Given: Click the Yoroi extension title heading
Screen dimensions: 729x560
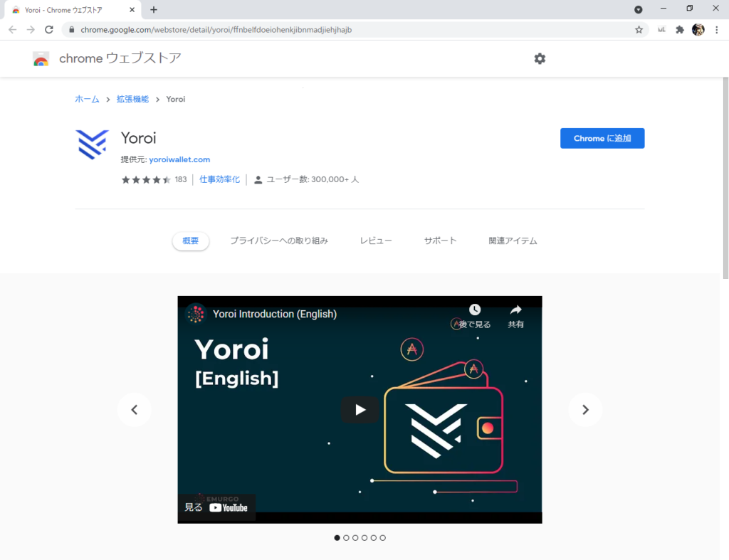Looking at the screenshot, I should [139, 138].
